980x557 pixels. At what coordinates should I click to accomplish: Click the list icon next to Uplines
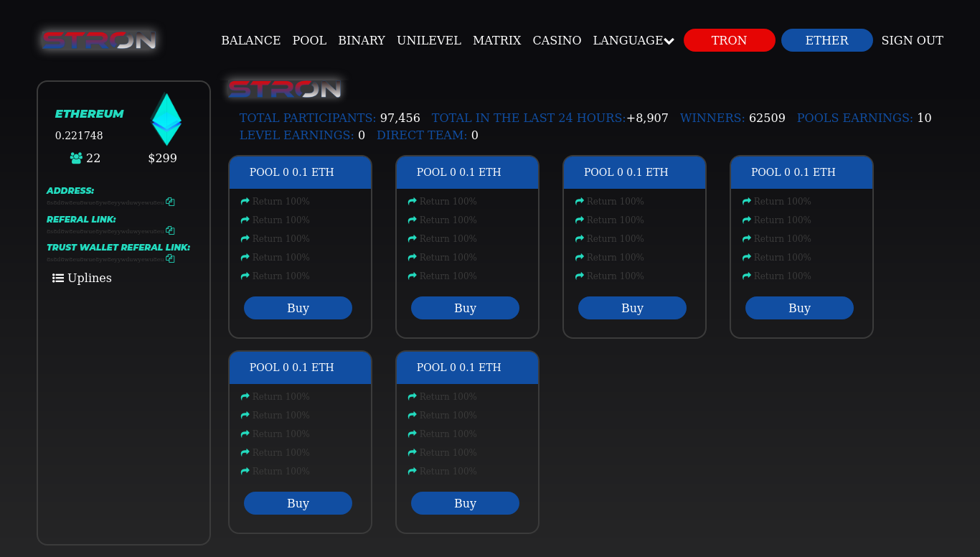tap(58, 278)
